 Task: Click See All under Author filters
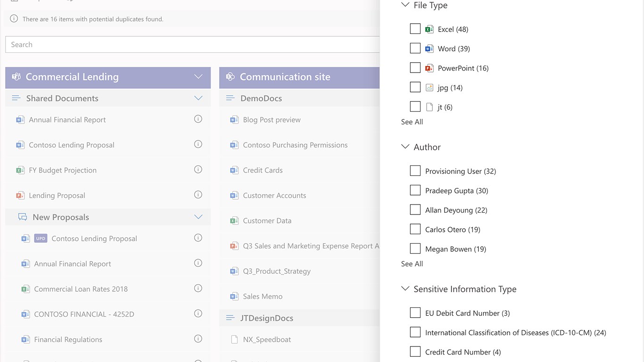click(412, 264)
